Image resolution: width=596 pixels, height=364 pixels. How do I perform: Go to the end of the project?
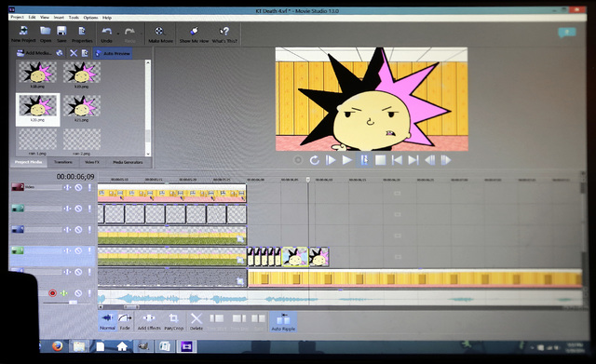click(x=413, y=160)
